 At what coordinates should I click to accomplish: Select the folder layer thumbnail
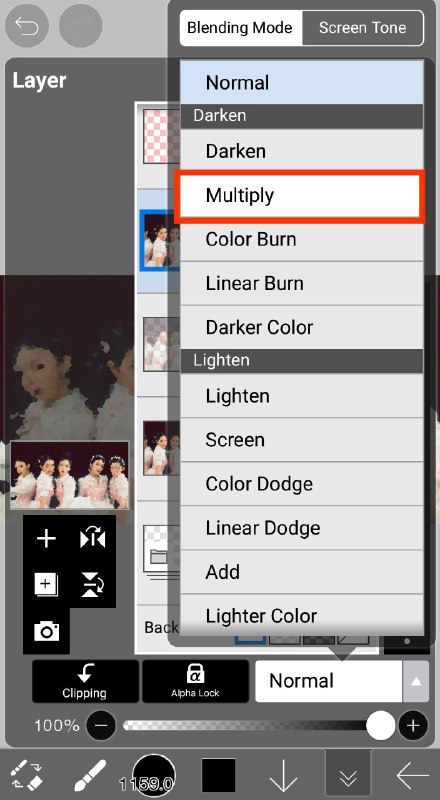click(162, 549)
